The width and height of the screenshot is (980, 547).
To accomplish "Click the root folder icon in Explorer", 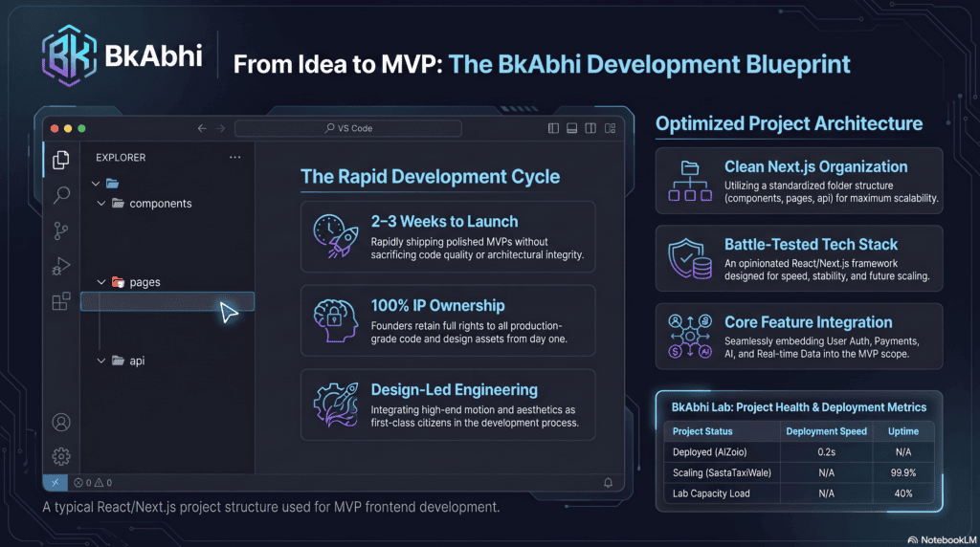I will (113, 184).
